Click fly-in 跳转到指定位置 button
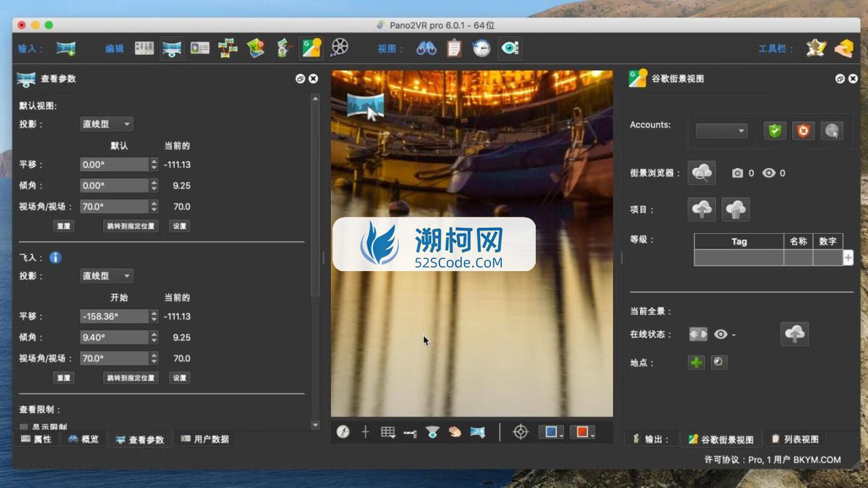Image resolution: width=868 pixels, height=488 pixels. click(x=131, y=378)
